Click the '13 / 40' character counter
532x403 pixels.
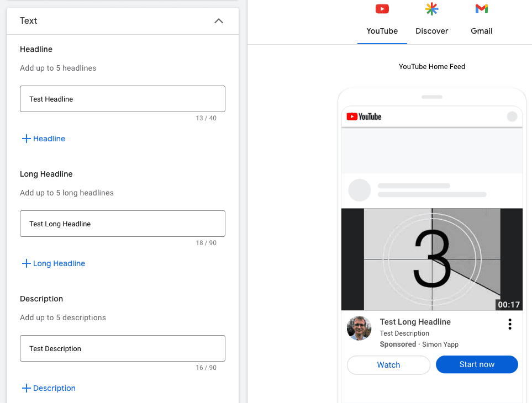pos(206,118)
